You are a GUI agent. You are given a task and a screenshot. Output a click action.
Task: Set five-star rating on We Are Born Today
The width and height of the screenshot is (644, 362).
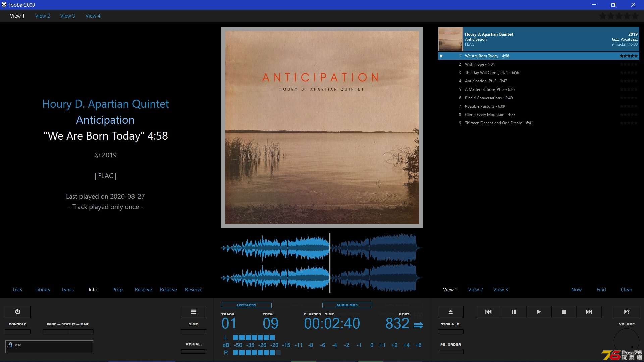629,56
